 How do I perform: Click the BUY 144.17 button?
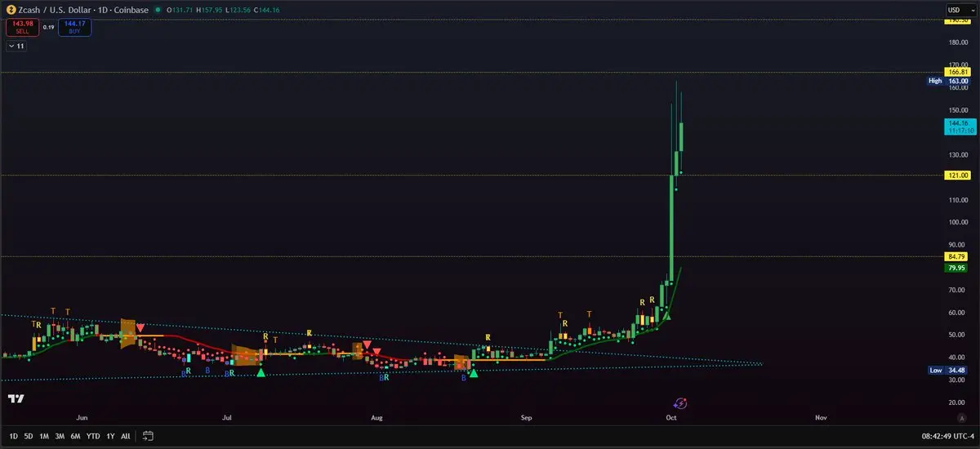[75, 27]
